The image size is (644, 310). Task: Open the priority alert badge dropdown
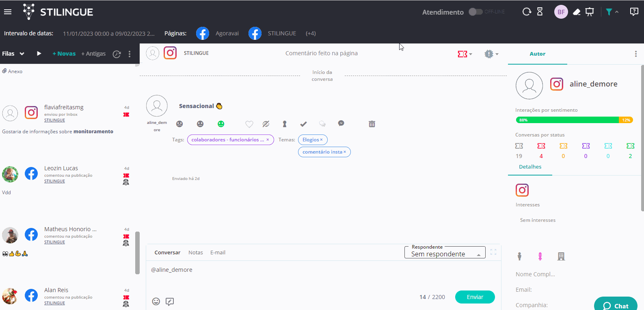coord(491,54)
